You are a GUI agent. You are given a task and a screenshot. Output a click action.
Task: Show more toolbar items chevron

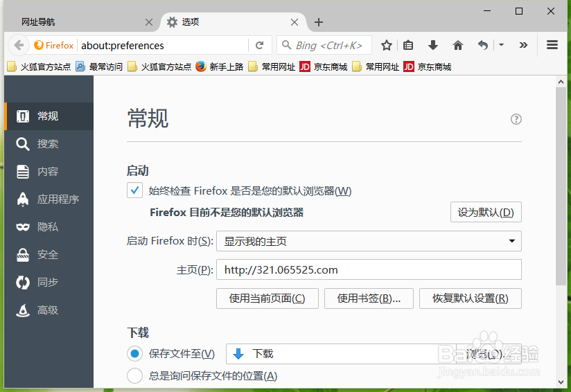coord(523,45)
